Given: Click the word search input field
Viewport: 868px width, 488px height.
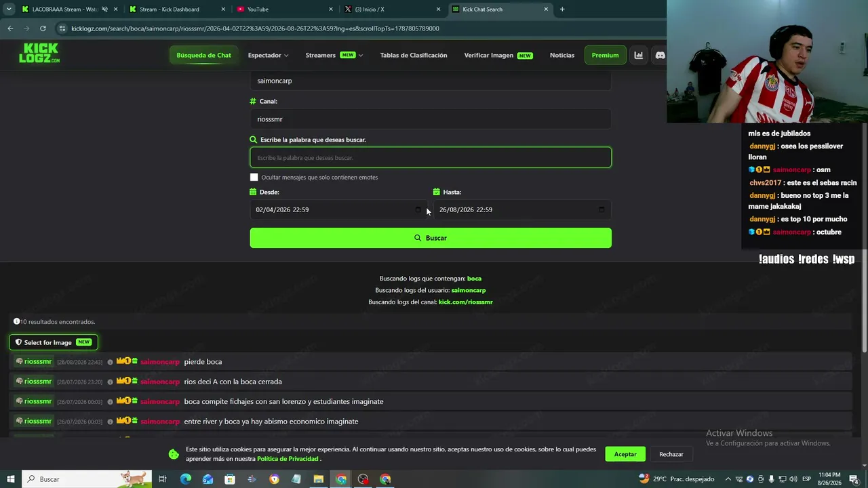Looking at the screenshot, I should (431, 157).
